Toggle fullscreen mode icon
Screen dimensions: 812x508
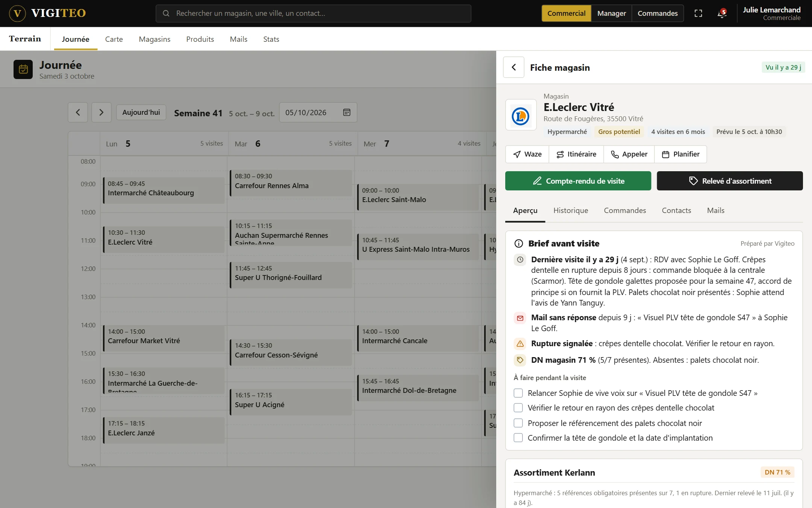698,14
